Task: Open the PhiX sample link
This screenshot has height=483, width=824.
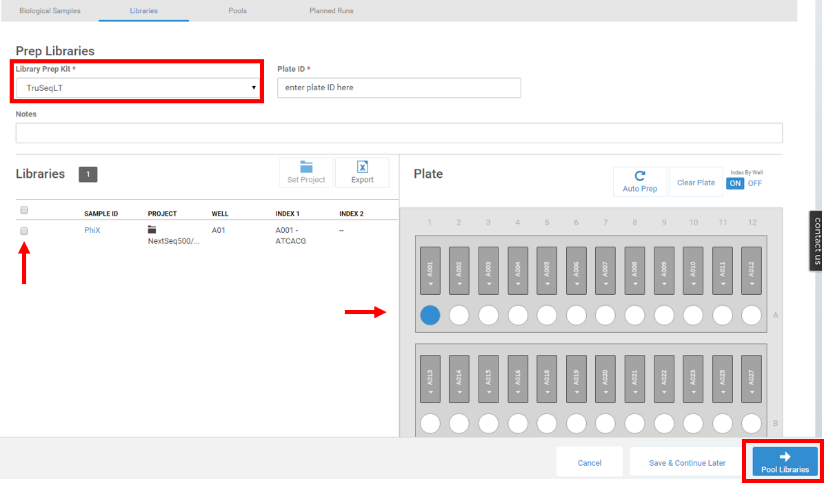Action: (x=93, y=229)
